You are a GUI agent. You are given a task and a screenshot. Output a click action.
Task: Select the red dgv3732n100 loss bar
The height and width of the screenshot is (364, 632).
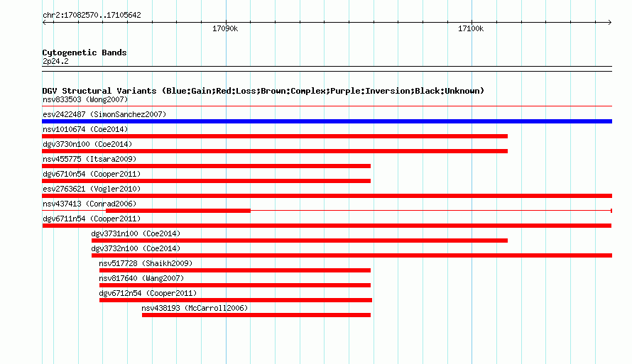pos(352,255)
